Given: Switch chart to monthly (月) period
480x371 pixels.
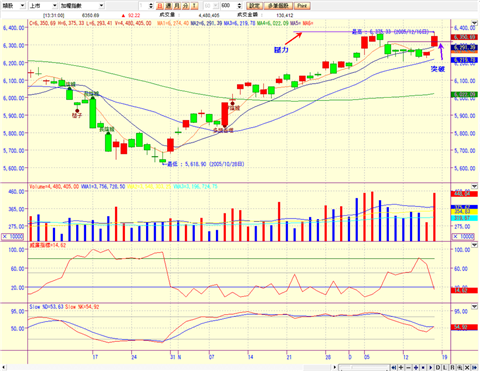Looking at the screenshot, I should 177,6.
